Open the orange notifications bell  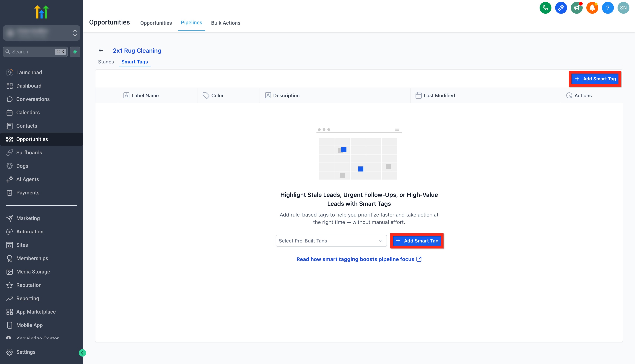[592, 8]
